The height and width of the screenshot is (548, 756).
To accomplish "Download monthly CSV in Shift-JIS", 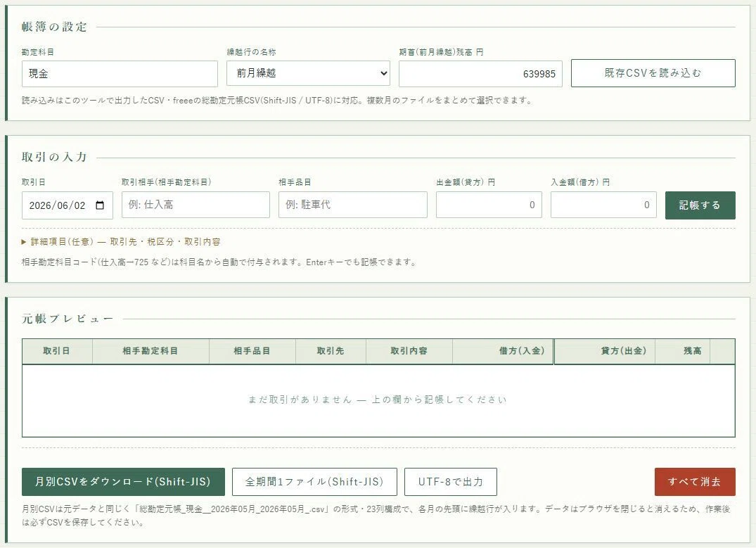I will (x=123, y=481).
